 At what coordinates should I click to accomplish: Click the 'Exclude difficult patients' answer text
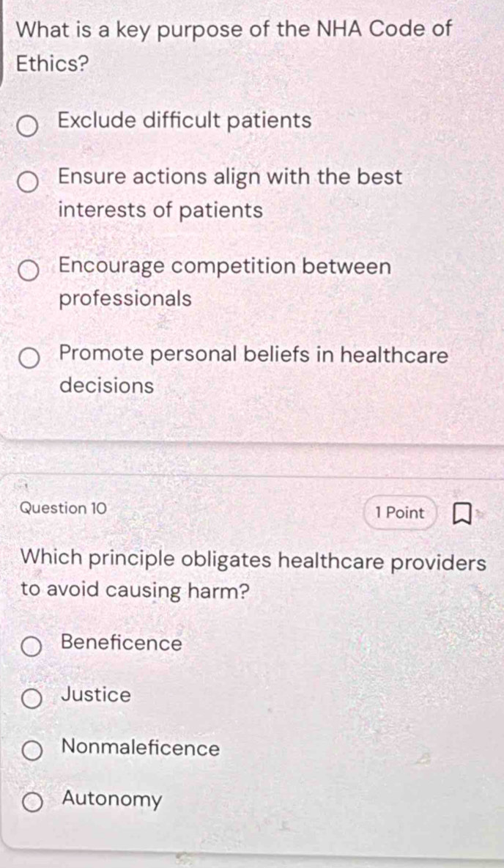click(185, 120)
